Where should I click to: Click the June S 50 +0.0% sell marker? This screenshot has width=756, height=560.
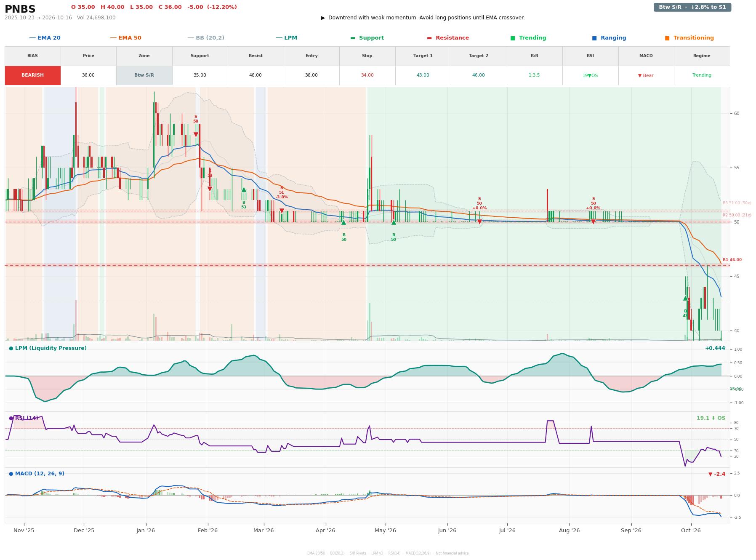coord(479,222)
